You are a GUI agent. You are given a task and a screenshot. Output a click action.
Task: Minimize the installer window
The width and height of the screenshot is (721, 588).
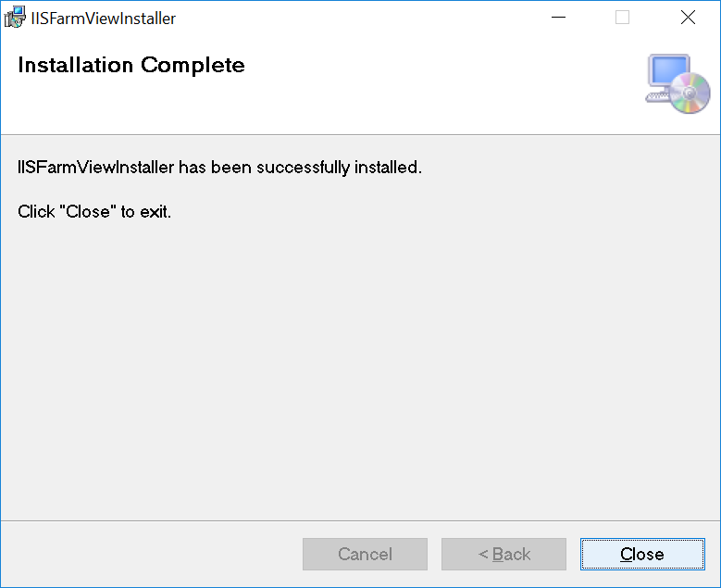click(557, 18)
